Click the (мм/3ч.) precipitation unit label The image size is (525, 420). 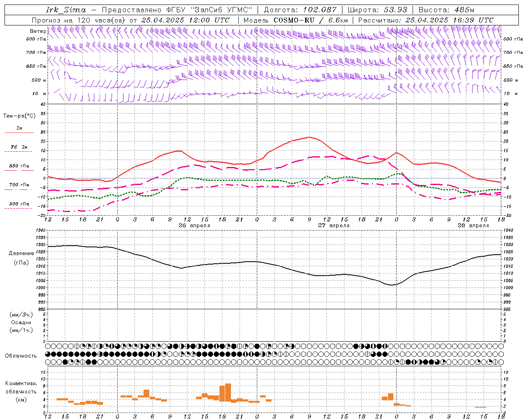coord(21,315)
